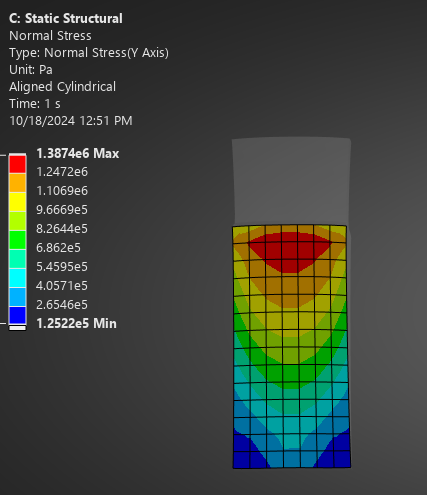Viewport: 427px width, 495px height.
Task: Click the 1.2522e5 Min legend value
Action: click(x=76, y=323)
